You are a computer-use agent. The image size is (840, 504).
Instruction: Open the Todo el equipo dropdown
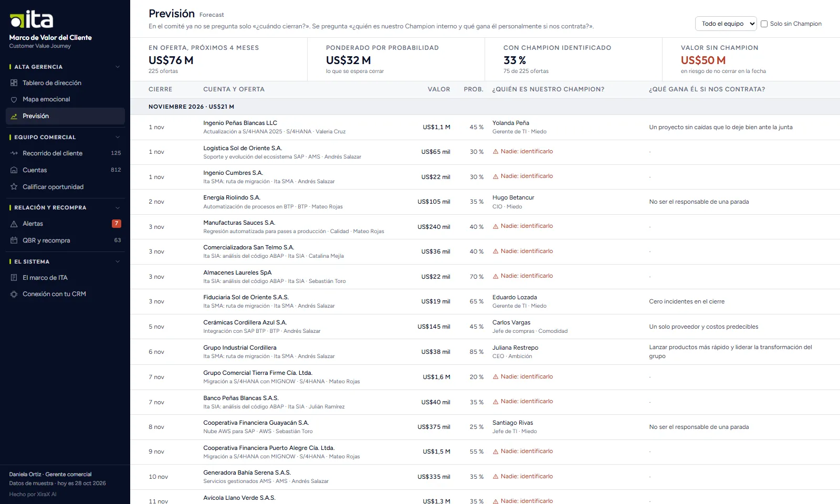click(726, 24)
